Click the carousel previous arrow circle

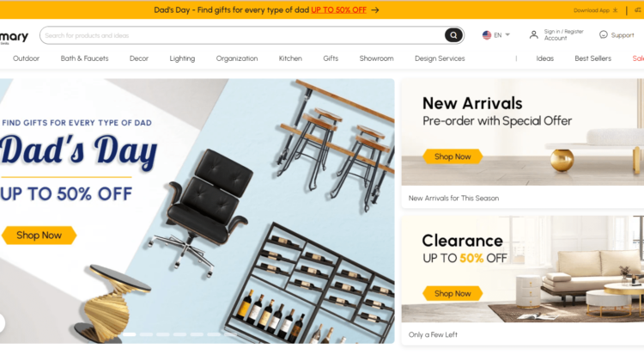pos(1,323)
